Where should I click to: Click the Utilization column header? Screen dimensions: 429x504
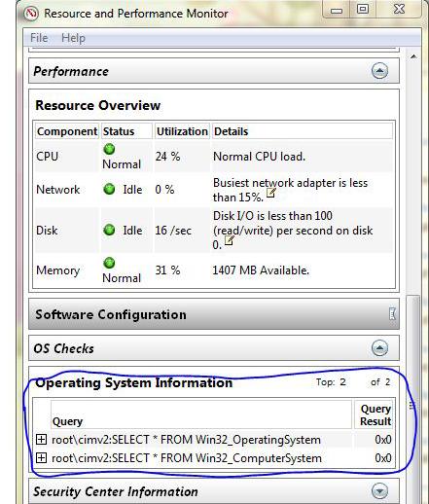[182, 131]
